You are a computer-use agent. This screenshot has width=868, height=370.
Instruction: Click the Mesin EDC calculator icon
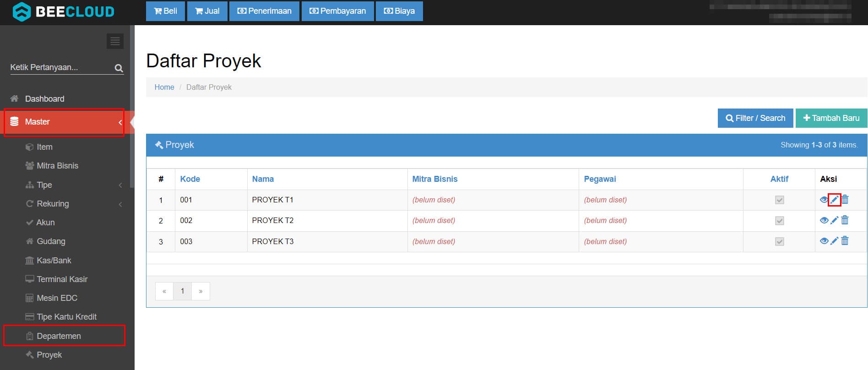[x=29, y=298]
